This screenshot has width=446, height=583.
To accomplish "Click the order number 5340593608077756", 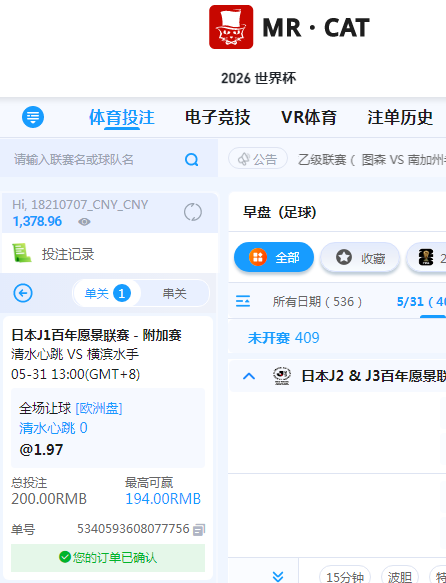I will point(133,528).
